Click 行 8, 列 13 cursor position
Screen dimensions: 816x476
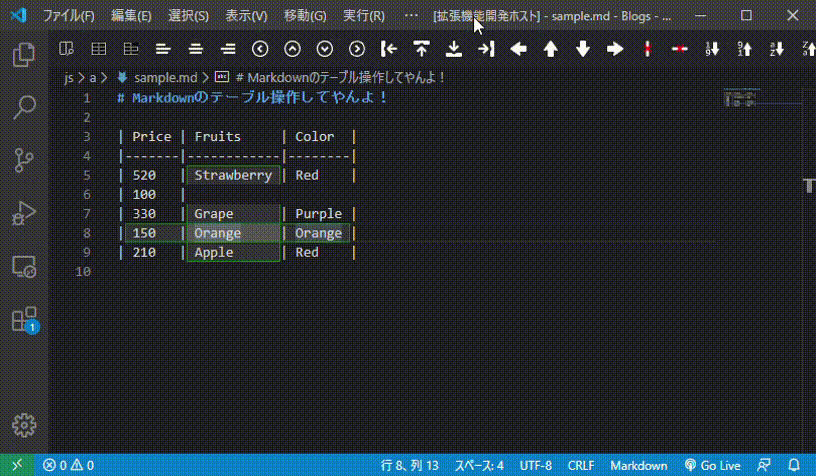[x=410, y=465]
